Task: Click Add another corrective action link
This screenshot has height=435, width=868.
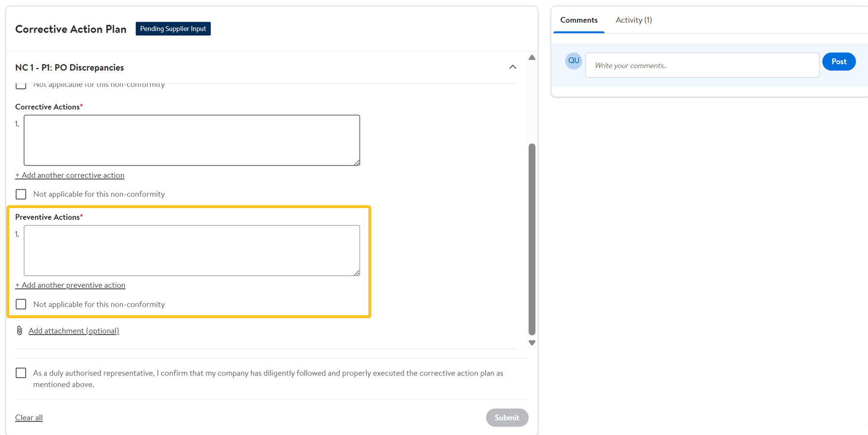Action: (70, 175)
